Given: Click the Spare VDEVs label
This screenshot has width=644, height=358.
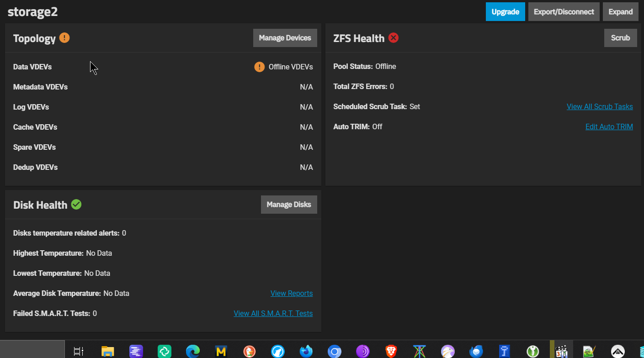Looking at the screenshot, I should (34, 147).
